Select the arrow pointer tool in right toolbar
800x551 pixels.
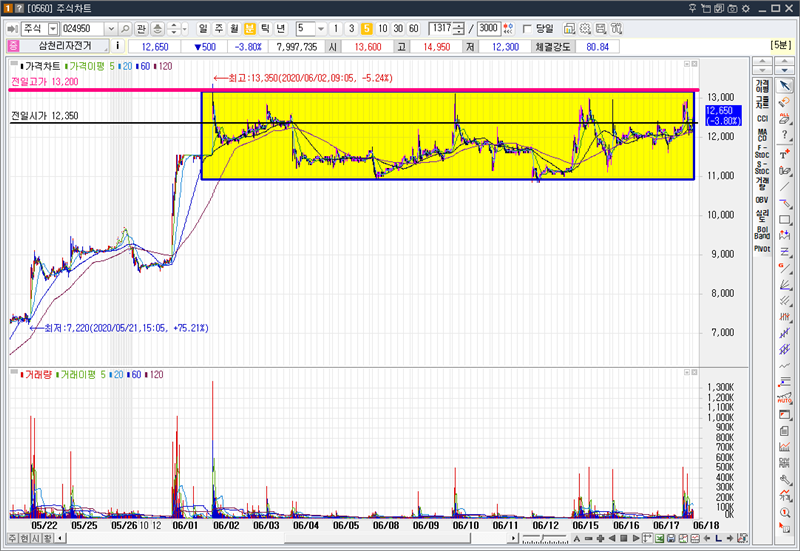pyautogui.click(x=785, y=85)
